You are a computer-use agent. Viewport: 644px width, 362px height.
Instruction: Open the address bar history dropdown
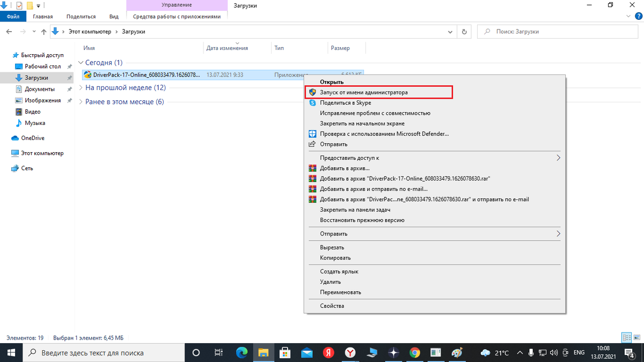coord(450,32)
